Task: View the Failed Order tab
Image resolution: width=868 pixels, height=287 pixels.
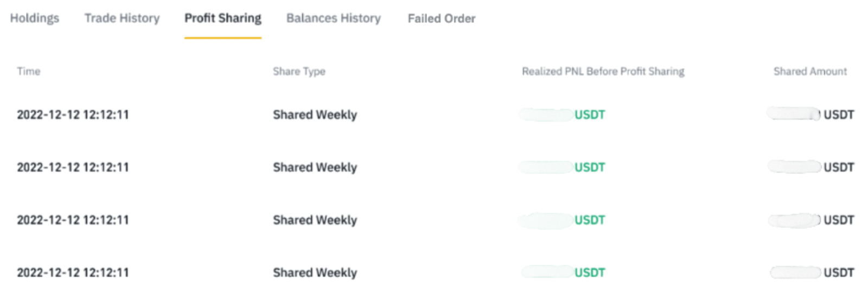Action: click(441, 18)
